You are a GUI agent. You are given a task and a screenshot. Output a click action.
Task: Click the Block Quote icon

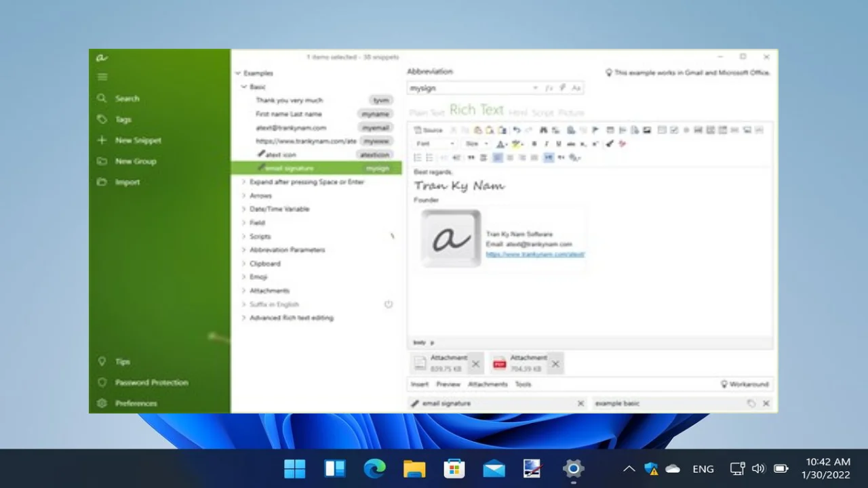tap(471, 157)
